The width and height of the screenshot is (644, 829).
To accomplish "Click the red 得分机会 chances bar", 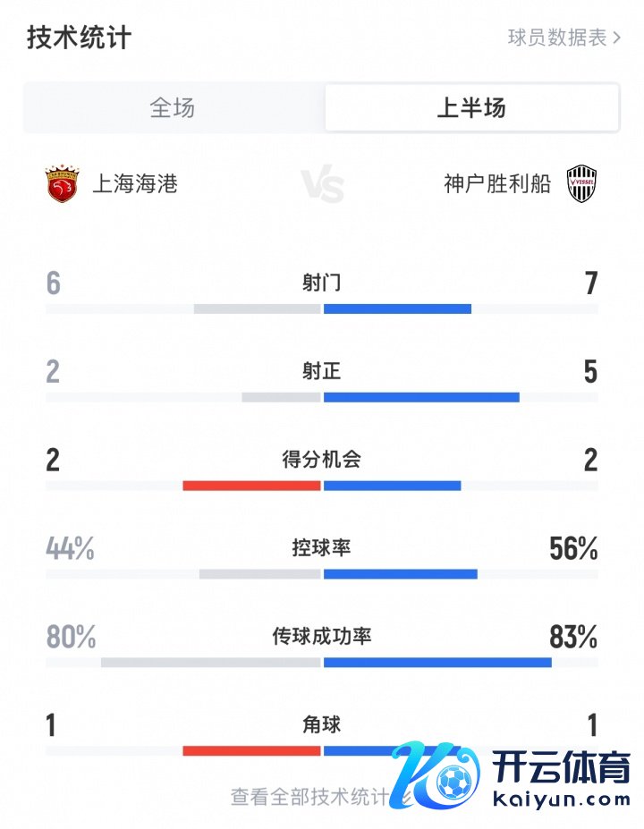I will pyautogui.click(x=251, y=486).
